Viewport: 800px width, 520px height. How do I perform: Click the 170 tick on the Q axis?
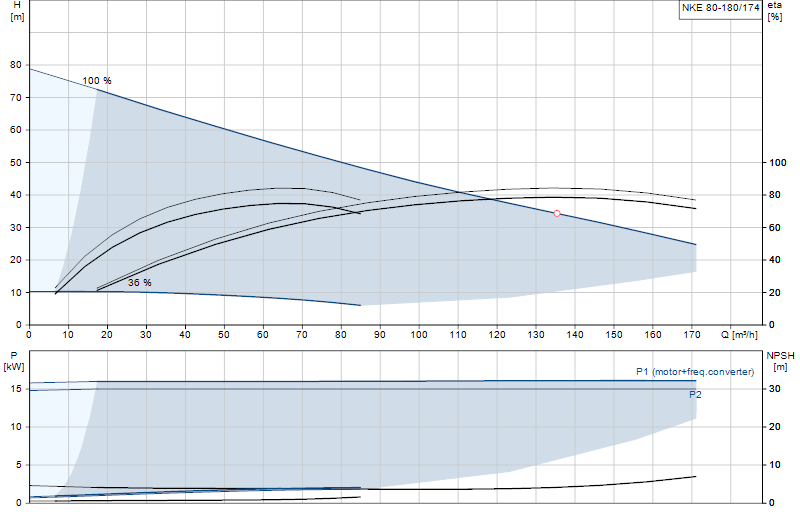click(691, 335)
